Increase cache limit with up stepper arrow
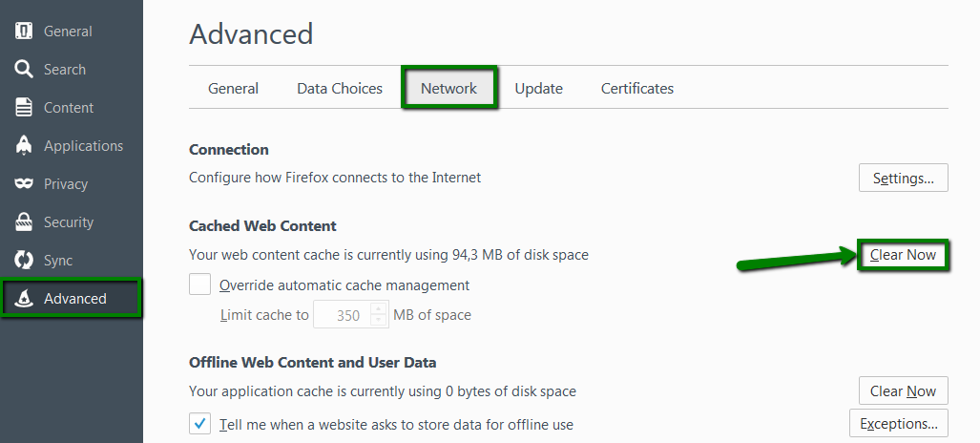This screenshot has width=980, height=443. click(x=378, y=308)
